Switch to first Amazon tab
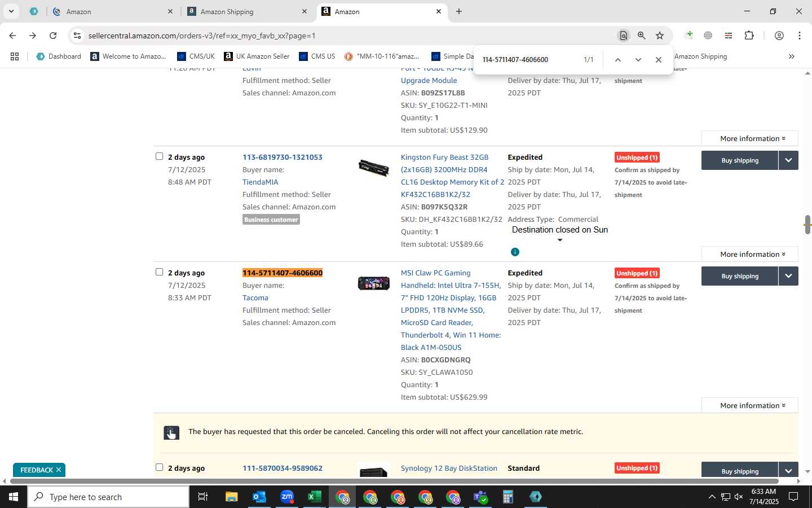Viewport: 812px width, 508px height. point(112,11)
